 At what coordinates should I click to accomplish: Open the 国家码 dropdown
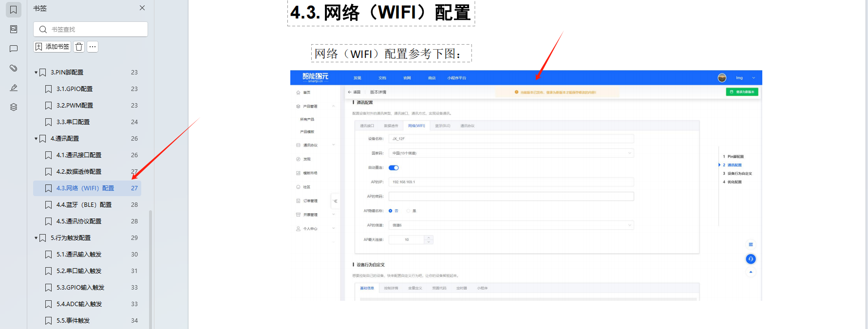pyautogui.click(x=511, y=153)
